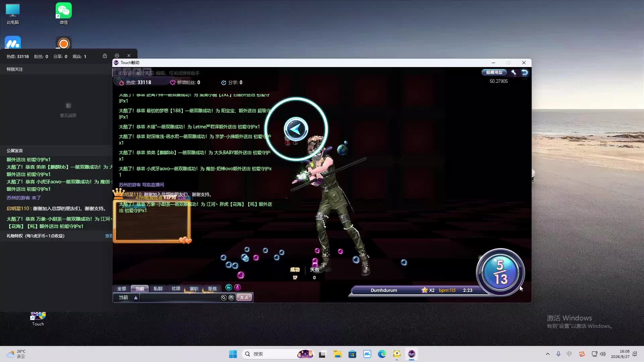Click the chat message input field

click(180, 297)
